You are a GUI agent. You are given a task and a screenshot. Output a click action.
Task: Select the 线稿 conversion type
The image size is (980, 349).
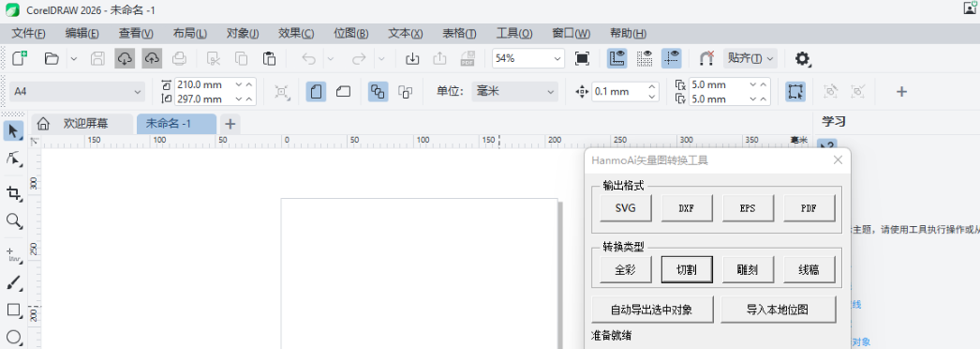(809, 270)
